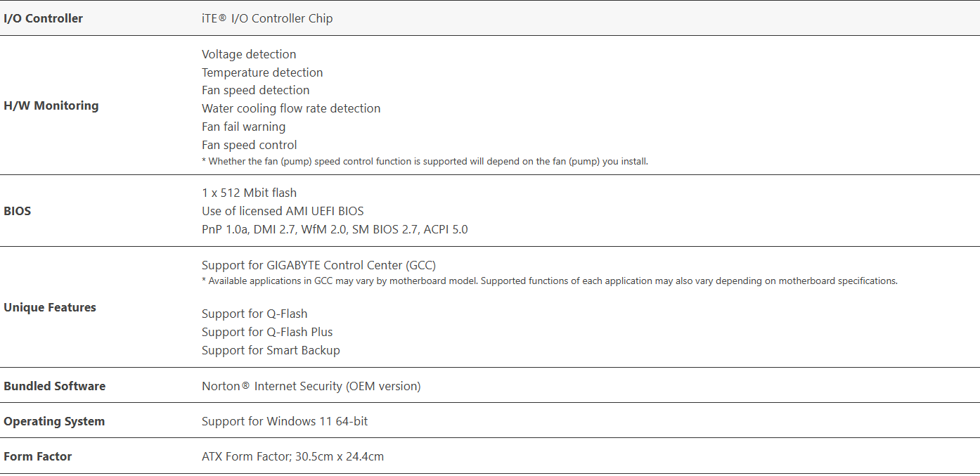Click the I/O Controller row label
The height and width of the screenshot is (476, 980).
click(x=43, y=18)
